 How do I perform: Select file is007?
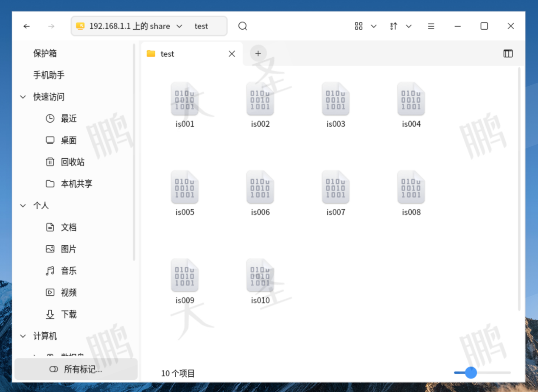(336, 193)
